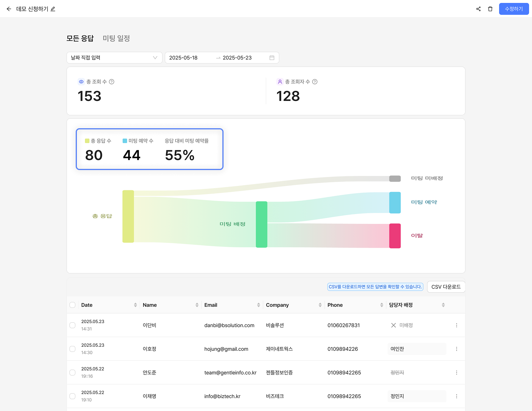Click help icon next to 총 조회 수
The image size is (532, 411).
[x=112, y=82]
